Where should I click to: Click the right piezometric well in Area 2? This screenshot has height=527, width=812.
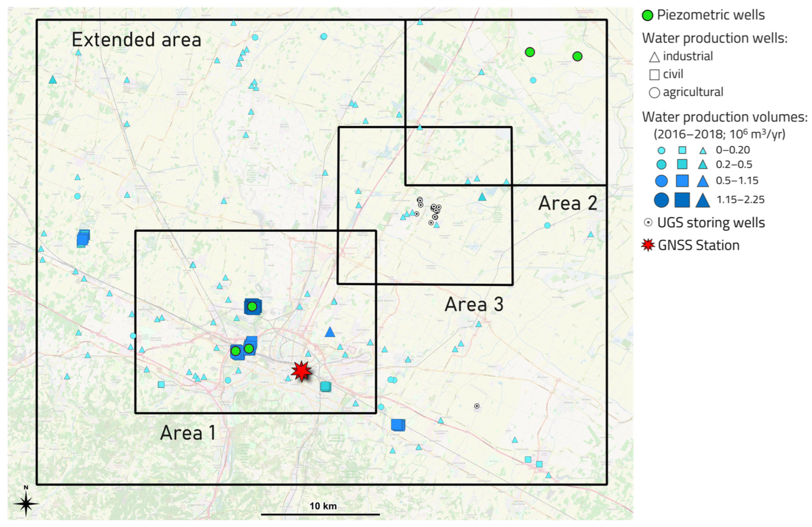click(x=577, y=56)
